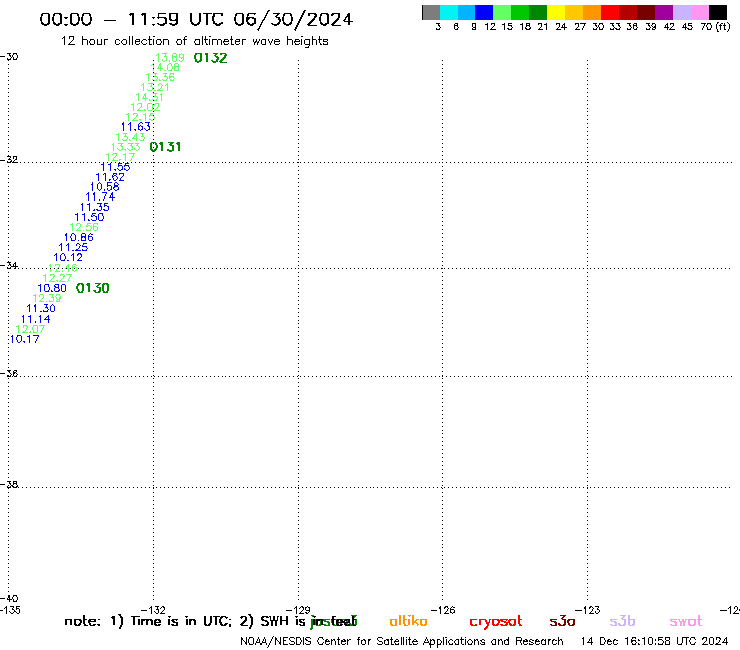Click the 10.80 reading beside 0130
740x650 pixels.
click(52, 288)
